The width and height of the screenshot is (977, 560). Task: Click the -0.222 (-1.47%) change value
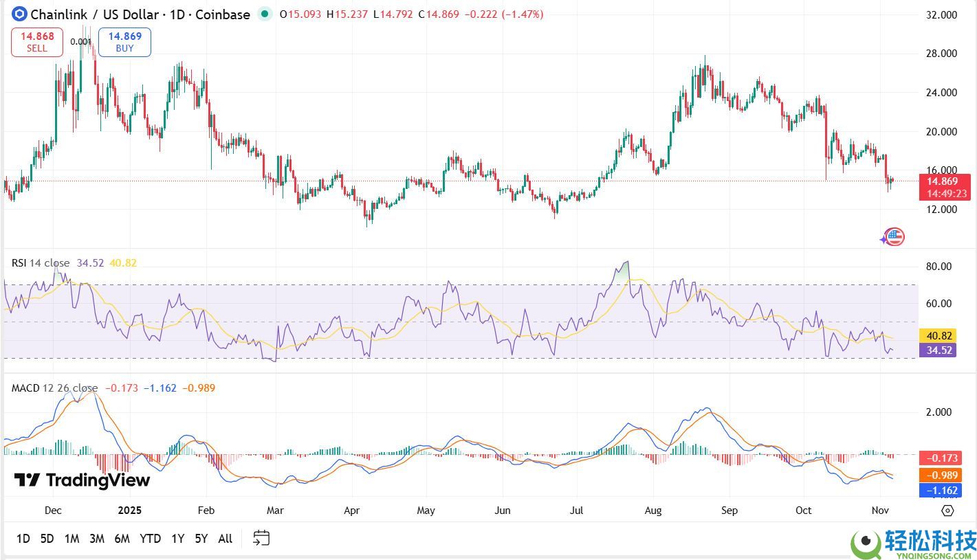(x=504, y=14)
